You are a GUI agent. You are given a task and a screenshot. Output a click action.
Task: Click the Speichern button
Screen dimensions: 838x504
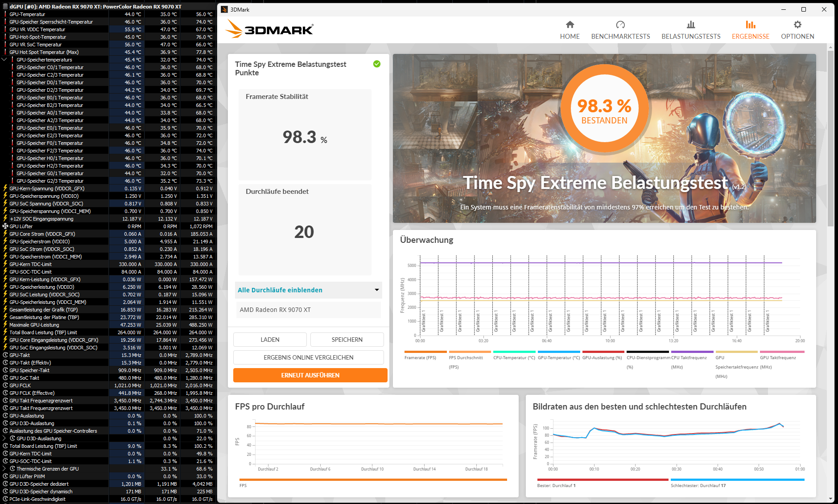click(347, 340)
